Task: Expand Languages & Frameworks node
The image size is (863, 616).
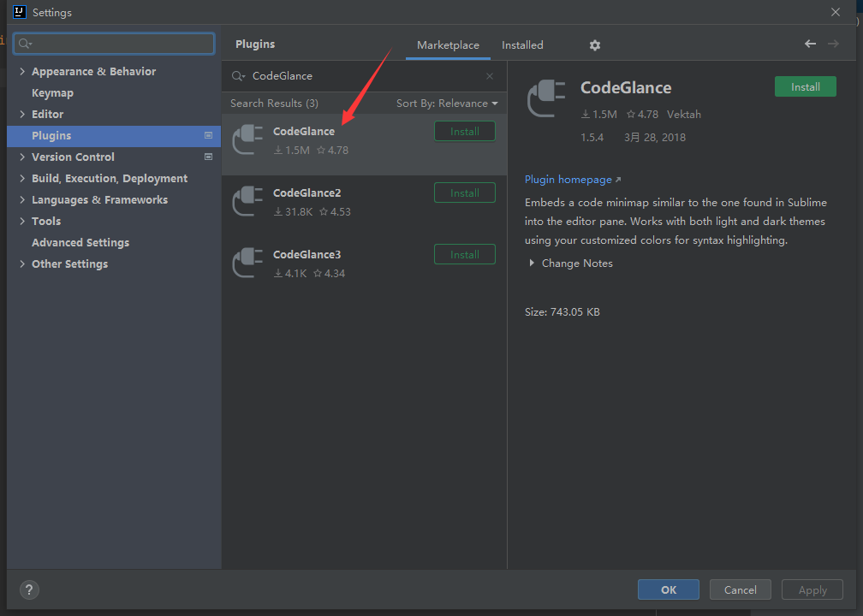Action: 22,199
